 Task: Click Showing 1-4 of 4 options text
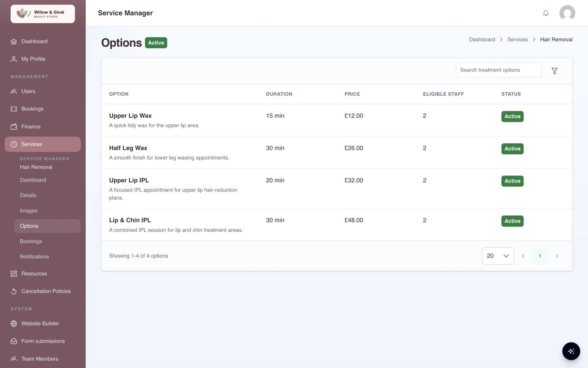138,256
